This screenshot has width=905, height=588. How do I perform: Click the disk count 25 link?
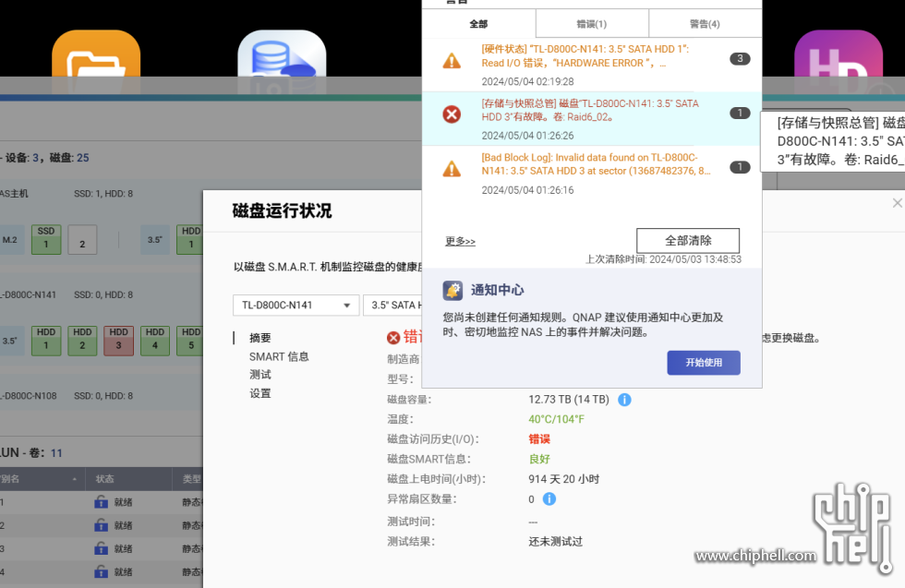pos(82,158)
